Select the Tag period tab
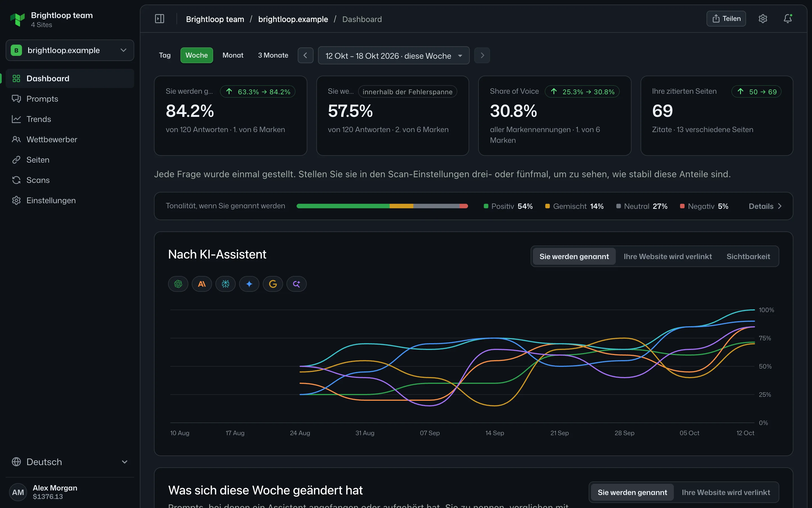This screenshot has width=812, height=508. tap(165, 55)
